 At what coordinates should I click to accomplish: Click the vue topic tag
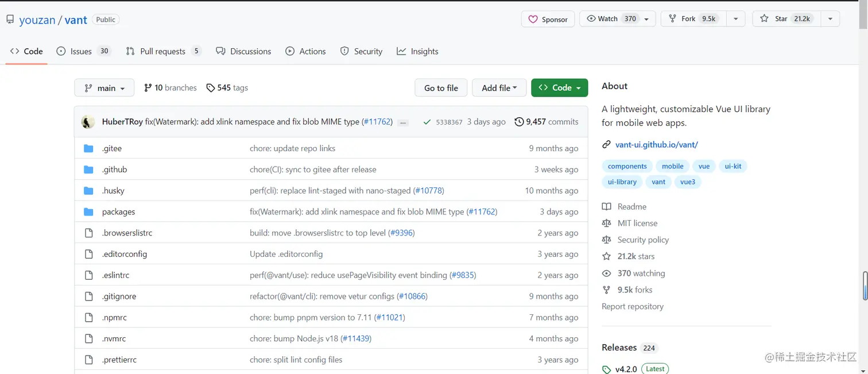[x=704, y=166]
